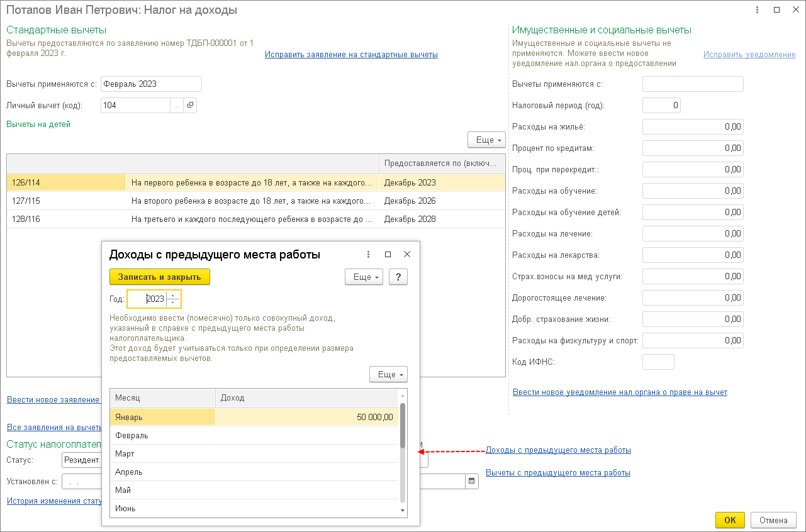806x532 pixels.
Task: Click Предоставляется по column header
Action: (442, 163)
